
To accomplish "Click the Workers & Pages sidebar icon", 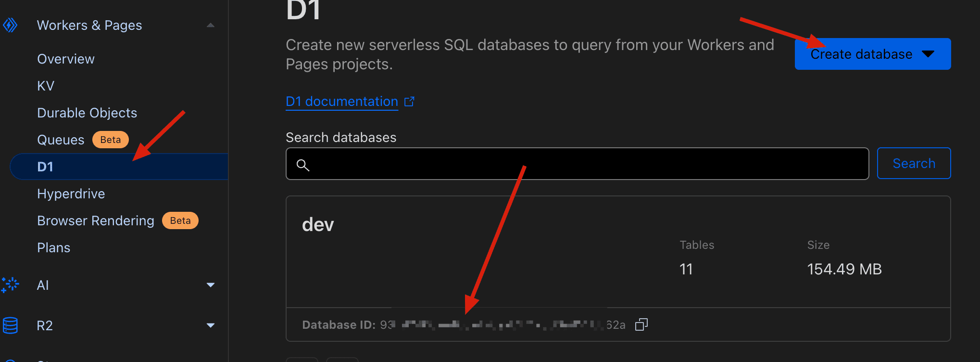I will point(10,25).
